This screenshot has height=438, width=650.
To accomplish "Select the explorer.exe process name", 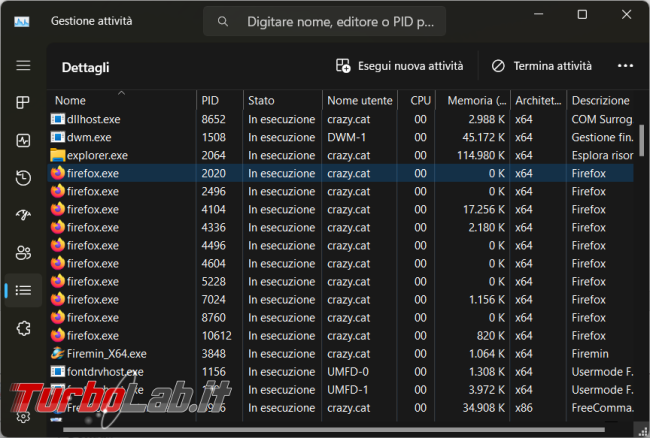I will coord(97,155).
